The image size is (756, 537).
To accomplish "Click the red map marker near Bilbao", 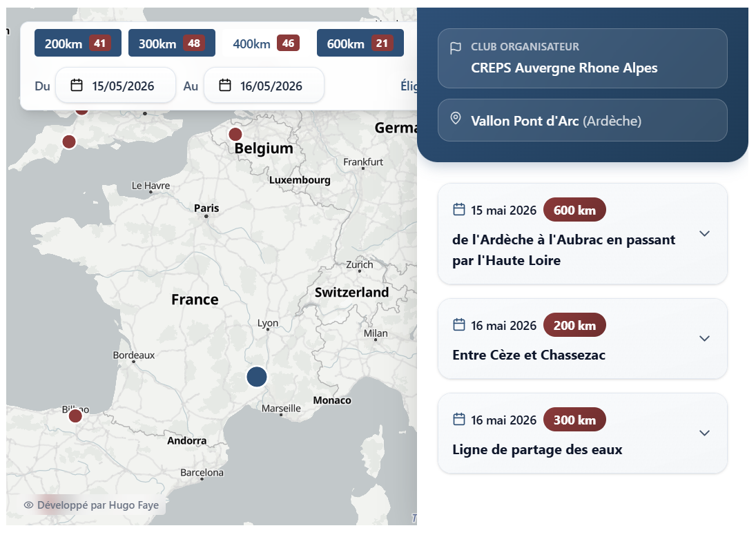I will (x=75, y=416).
